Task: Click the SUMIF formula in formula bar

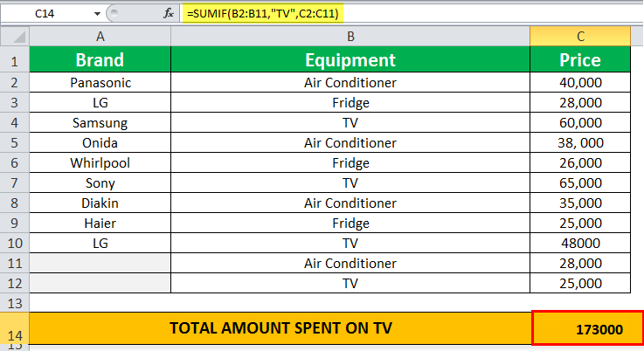Action: point(263,14)
